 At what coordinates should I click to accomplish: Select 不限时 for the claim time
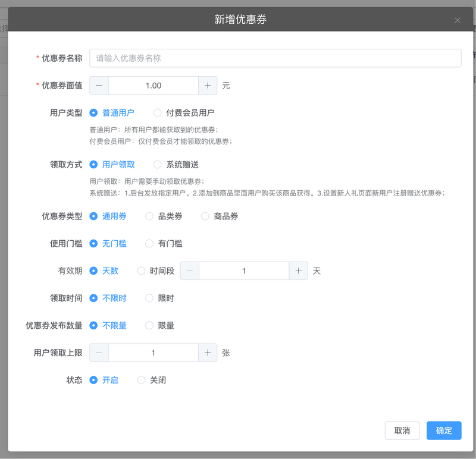pos(108,298)
